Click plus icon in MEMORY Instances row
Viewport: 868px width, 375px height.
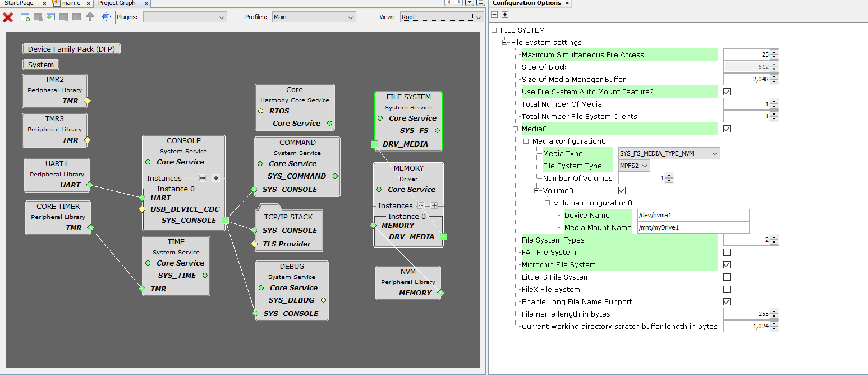pyautogui.click(x=434, y=205)
